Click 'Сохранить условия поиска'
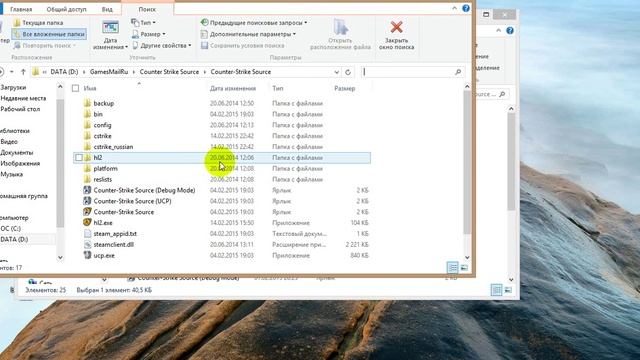Viewport: 640px width, 360px height. click(x=242, y=45)
